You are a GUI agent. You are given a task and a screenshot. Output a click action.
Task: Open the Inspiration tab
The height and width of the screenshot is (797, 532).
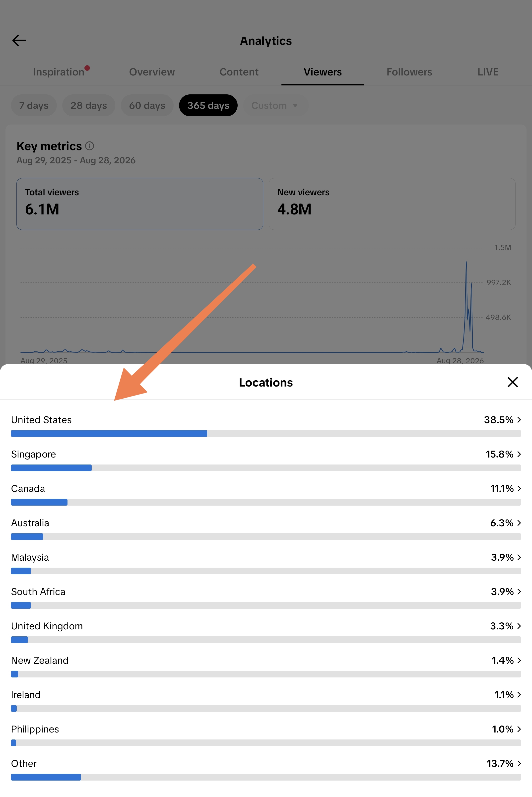[x=59, y=72]
